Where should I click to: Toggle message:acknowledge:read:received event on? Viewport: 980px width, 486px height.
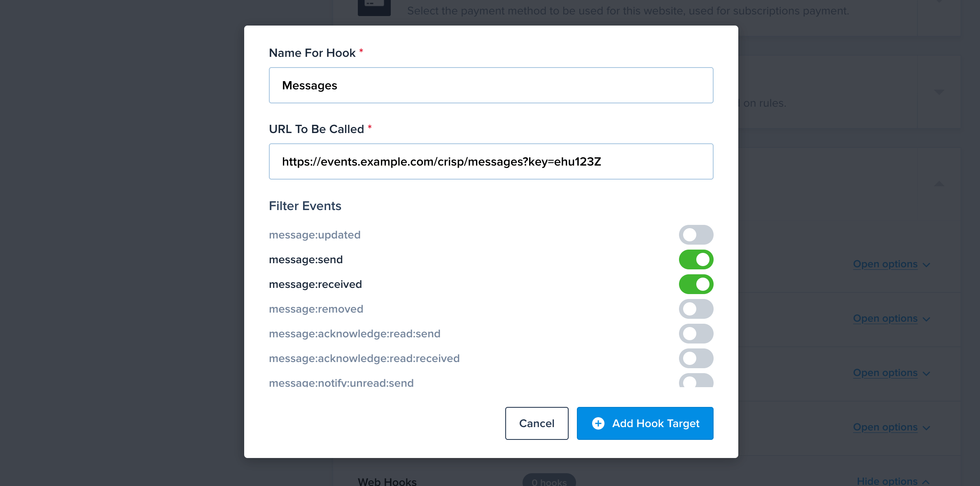[696, 358]
